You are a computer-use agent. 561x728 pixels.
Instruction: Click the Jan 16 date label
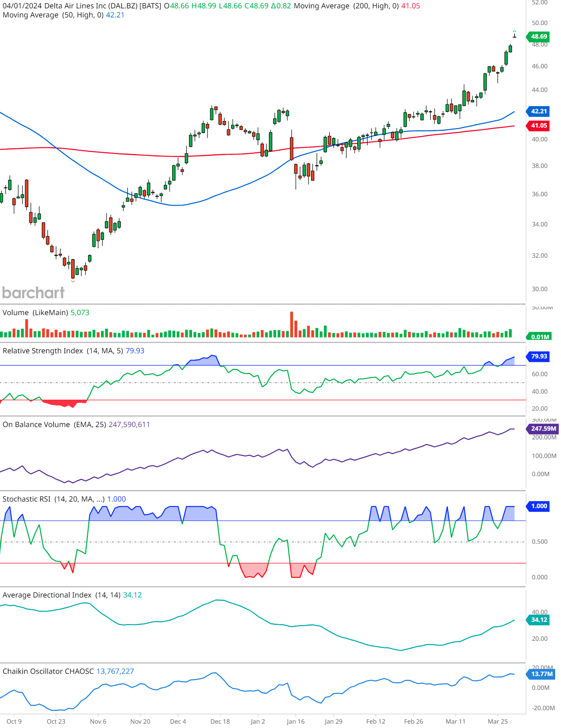pyautogui.click(x=295, y=721)
